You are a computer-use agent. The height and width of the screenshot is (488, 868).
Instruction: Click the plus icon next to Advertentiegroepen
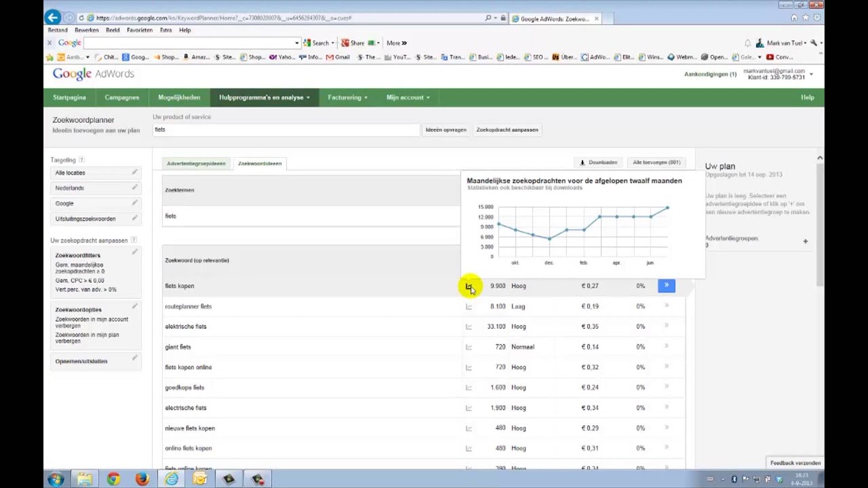[806, 241]
